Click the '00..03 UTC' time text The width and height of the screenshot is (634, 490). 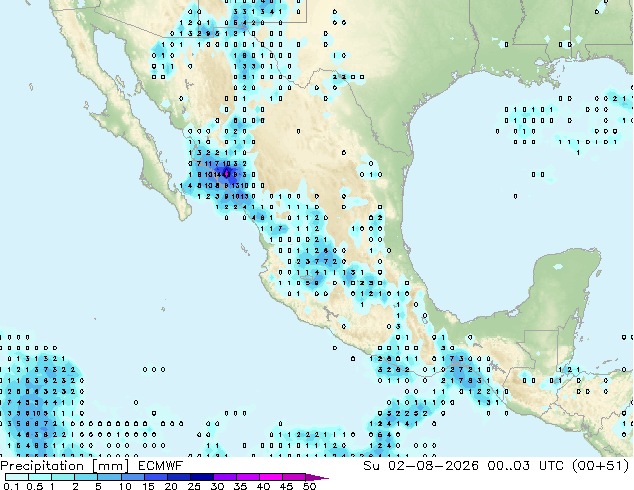pyautogui.click(x=526, y=466)
